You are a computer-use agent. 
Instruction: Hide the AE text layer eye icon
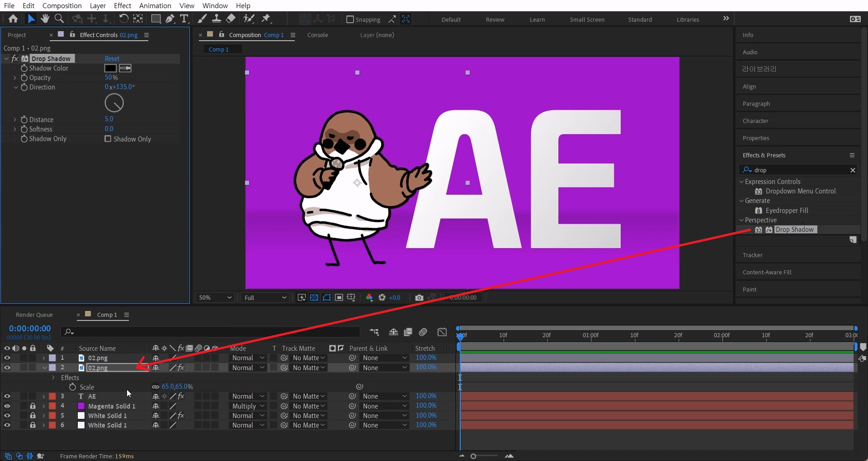coord(7,396)
